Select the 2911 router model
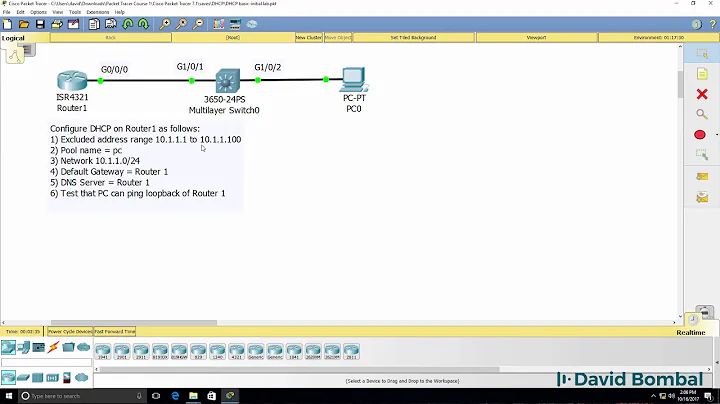This screenshot has width=720, height=404. pos(141,351)
